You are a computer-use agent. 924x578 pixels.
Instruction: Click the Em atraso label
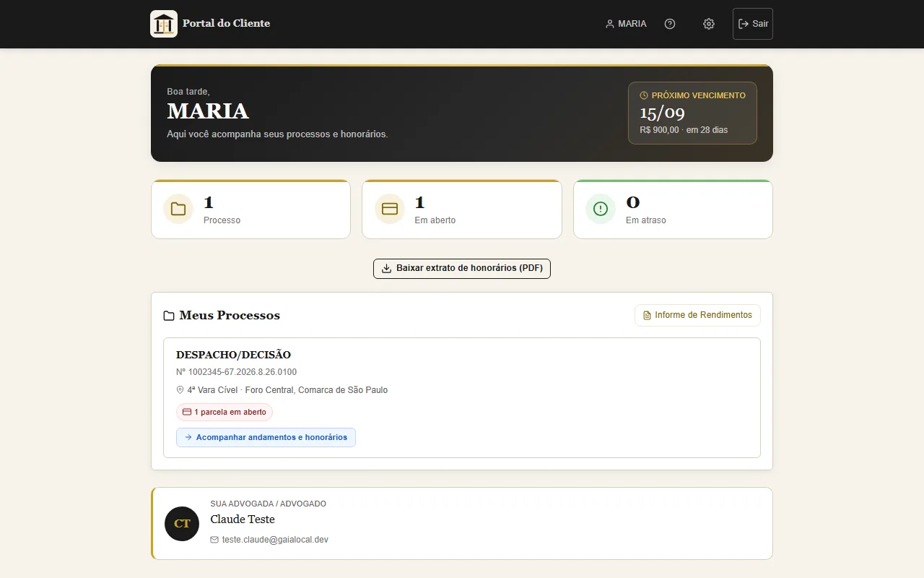[x=646, y=220]
